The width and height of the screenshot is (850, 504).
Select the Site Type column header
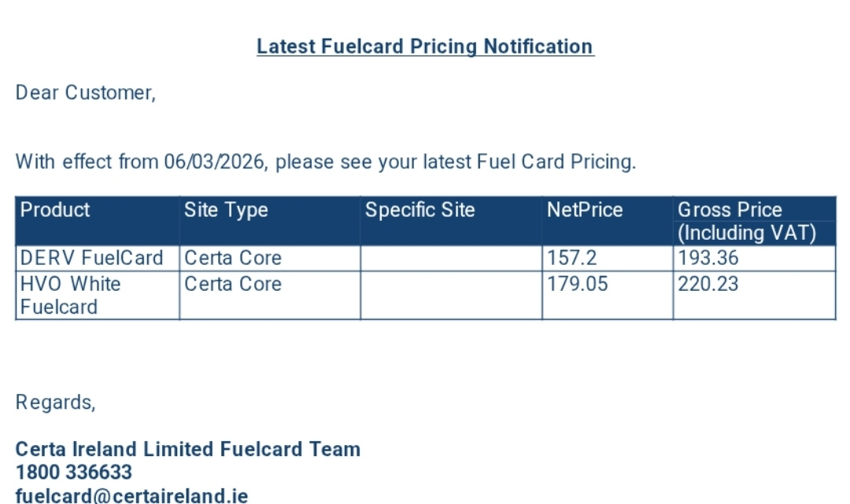270,221
